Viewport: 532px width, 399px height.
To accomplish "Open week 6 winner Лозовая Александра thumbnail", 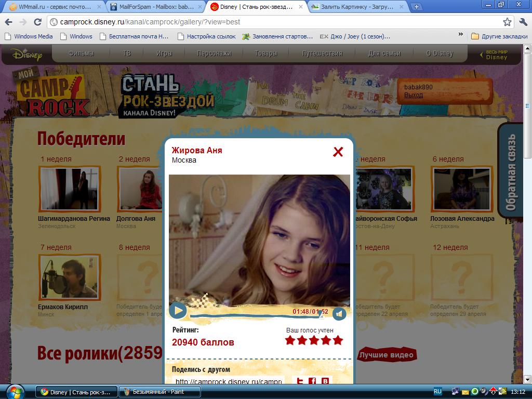I will pos(462,189).
